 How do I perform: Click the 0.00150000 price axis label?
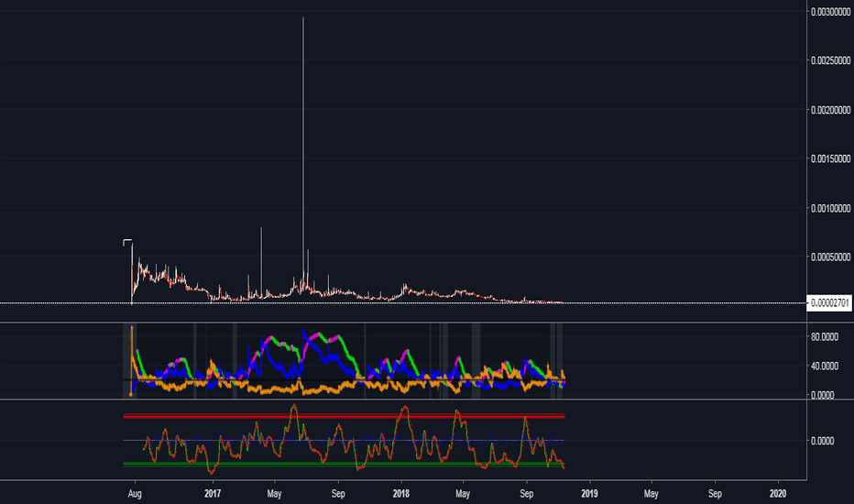pyautogui.click(x=830, y=159)
